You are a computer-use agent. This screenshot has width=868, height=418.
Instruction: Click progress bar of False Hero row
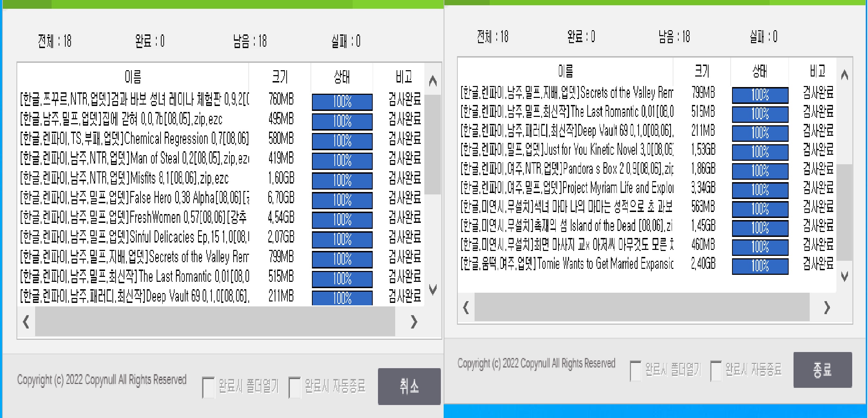pos(342,200)
